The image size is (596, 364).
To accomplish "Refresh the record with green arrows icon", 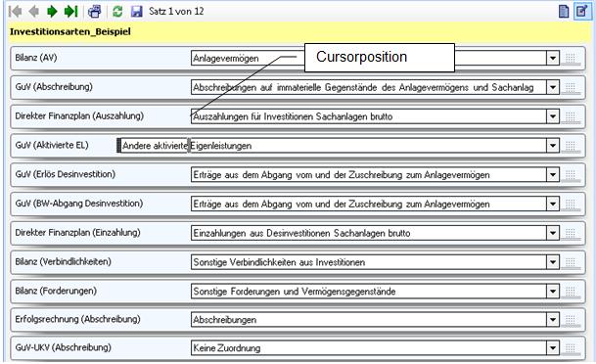I will pos(117,12).
